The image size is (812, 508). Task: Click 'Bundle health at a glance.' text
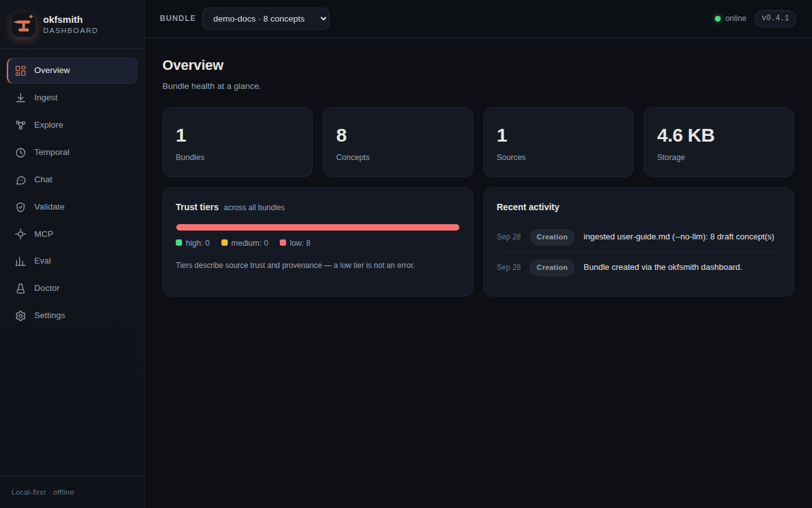pos(212,86)
